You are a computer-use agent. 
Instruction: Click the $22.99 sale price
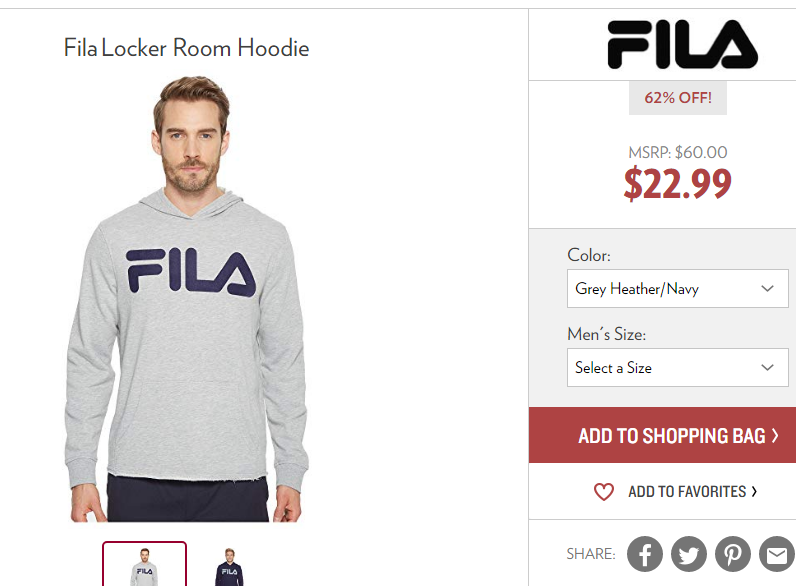pyautogui.click(x=678, y=184)
